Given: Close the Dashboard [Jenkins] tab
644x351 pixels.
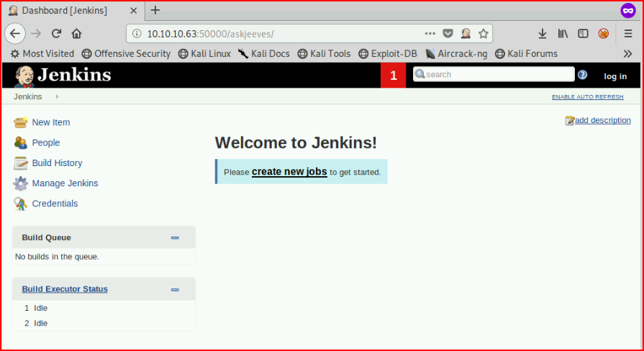Looking at the screenshot, I should pos(134,11).
